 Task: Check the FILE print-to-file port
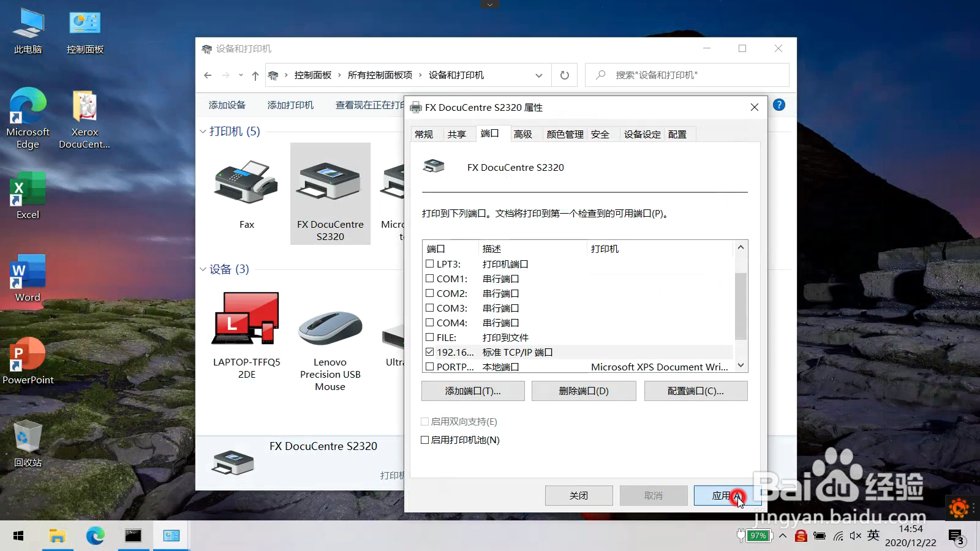tap(430, 337)
